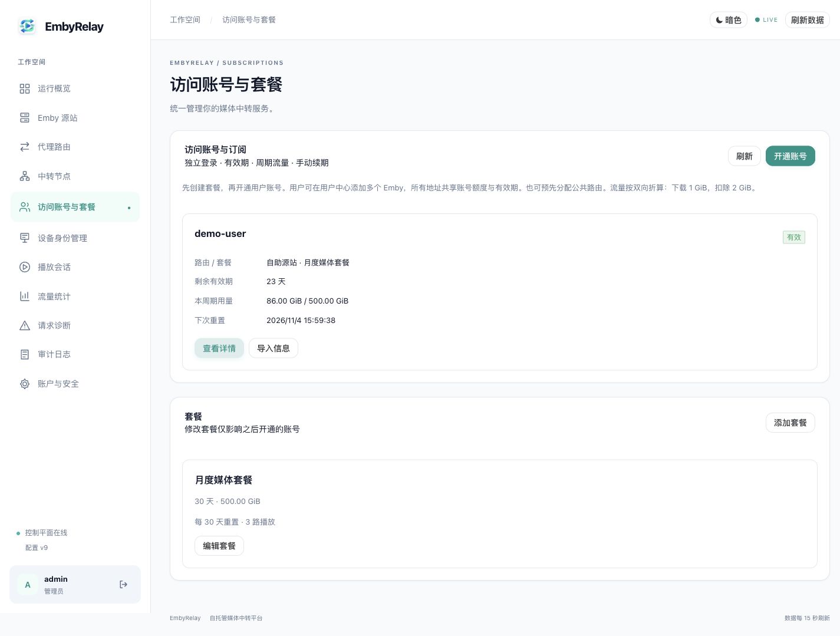This screenshot has width=840, height=636.
Task: Open Emby 源站 page
Action: click(x=75, y=118)
